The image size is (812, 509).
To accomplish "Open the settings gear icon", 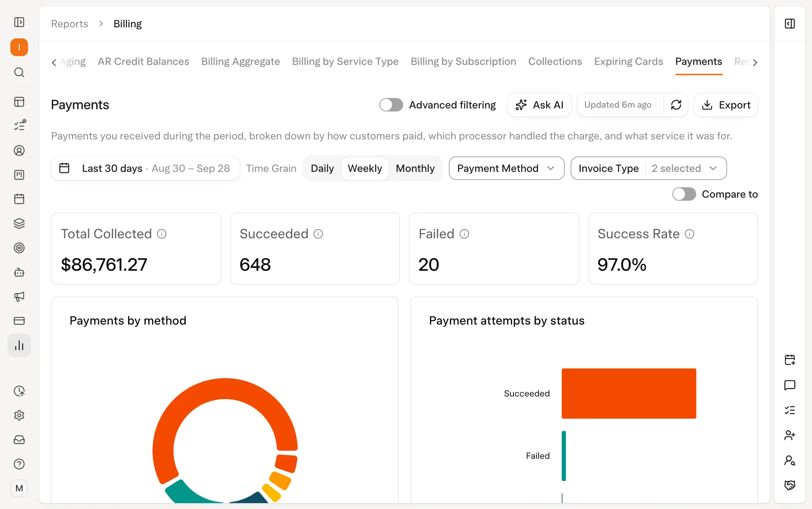I will click(x=19, y=415).
